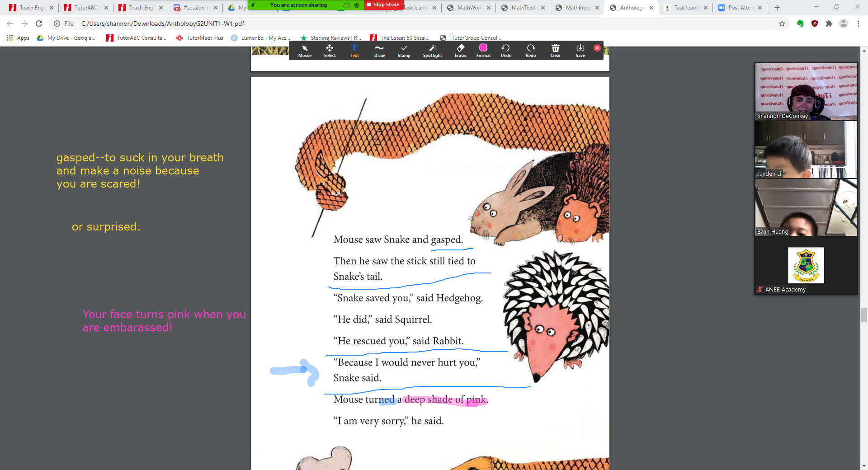Open a new browser tab
This screenshot has height=470, width=868.
pyautogui.click(x=777, y=8)
